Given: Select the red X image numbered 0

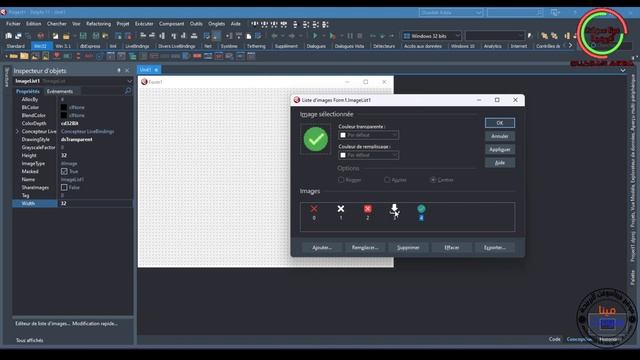Looking at the screenshot, I should 314,209.
